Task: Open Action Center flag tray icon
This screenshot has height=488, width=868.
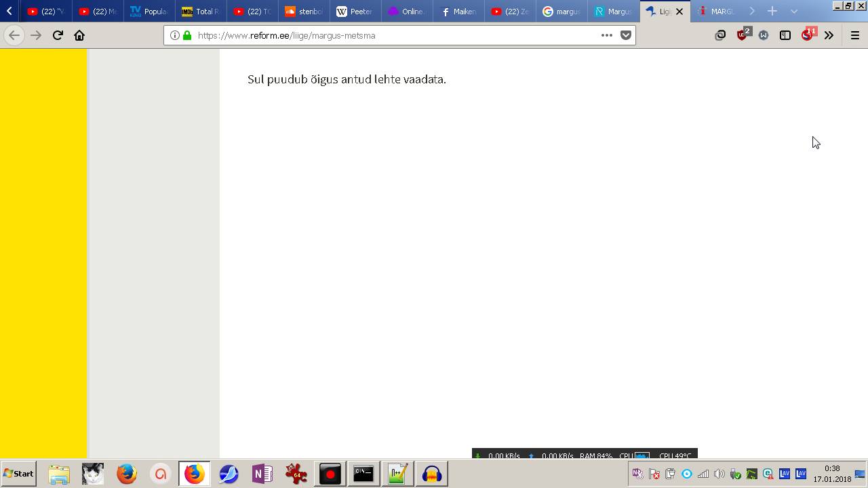Action: coord(654,474)
